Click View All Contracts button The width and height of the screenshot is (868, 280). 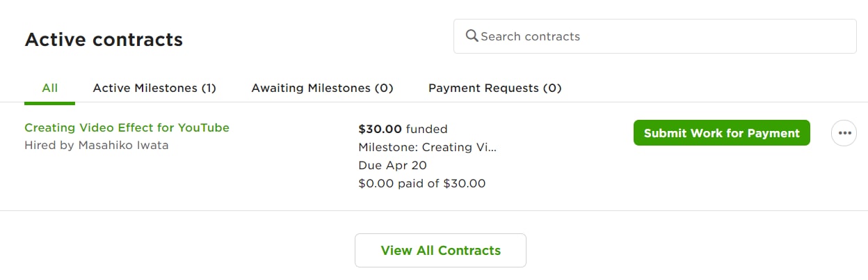point(440,250)
